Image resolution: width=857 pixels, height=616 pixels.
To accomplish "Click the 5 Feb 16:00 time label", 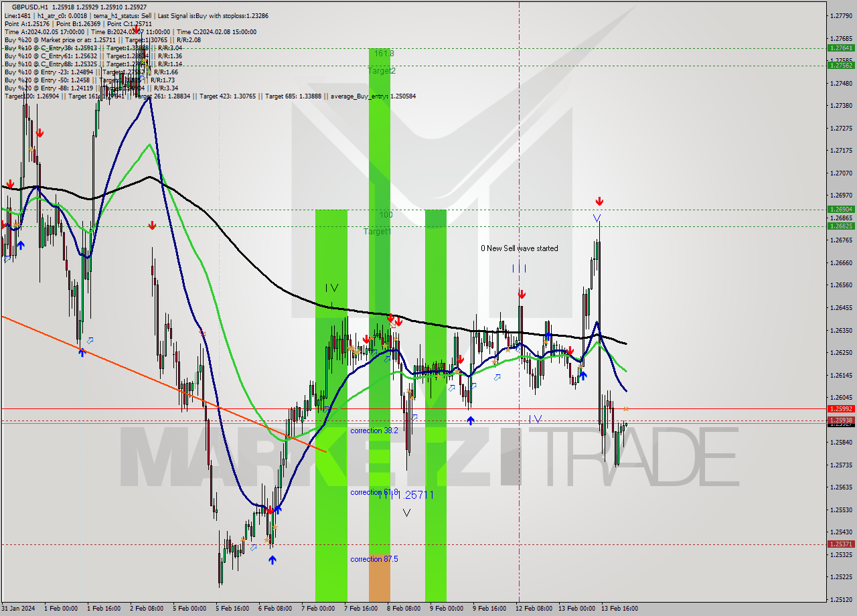I will pos(232,609).
